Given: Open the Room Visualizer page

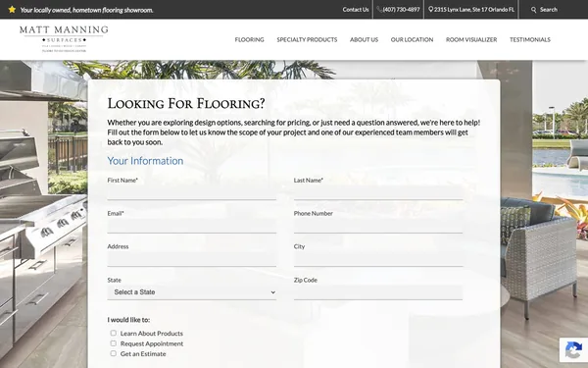Looking at the screenshot, I should pyautogui.click(x=471, y=39).
